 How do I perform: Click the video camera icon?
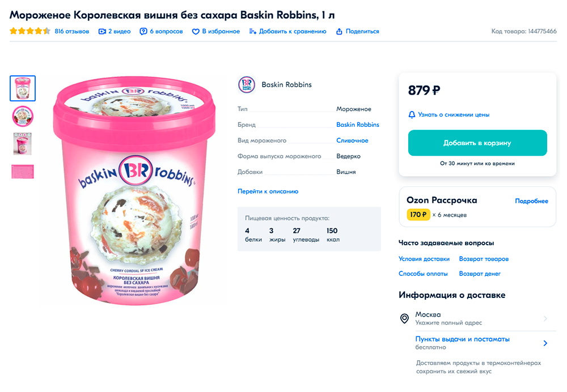click(102, 32)
